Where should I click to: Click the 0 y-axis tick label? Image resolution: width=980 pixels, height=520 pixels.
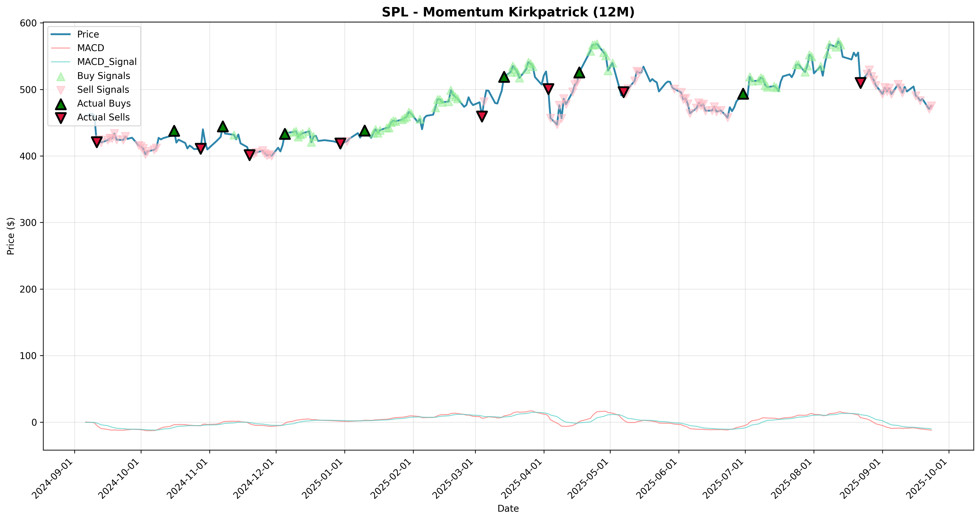(x=35, y=422)
